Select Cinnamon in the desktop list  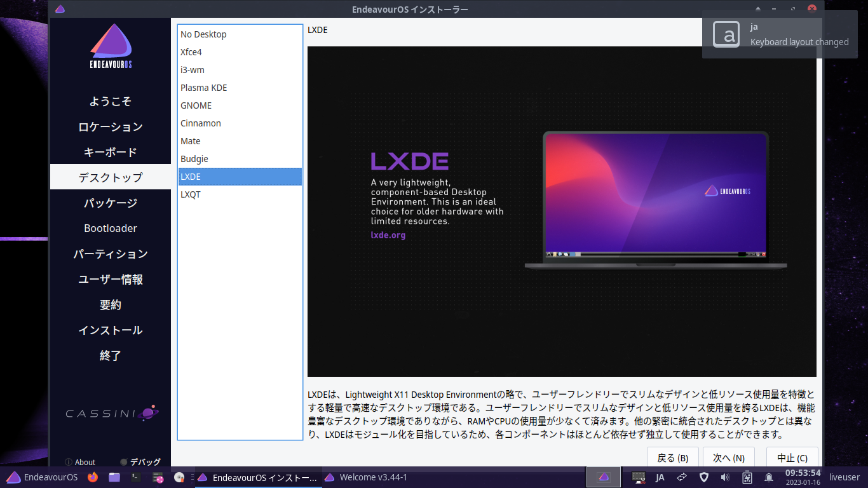[240, 123]
